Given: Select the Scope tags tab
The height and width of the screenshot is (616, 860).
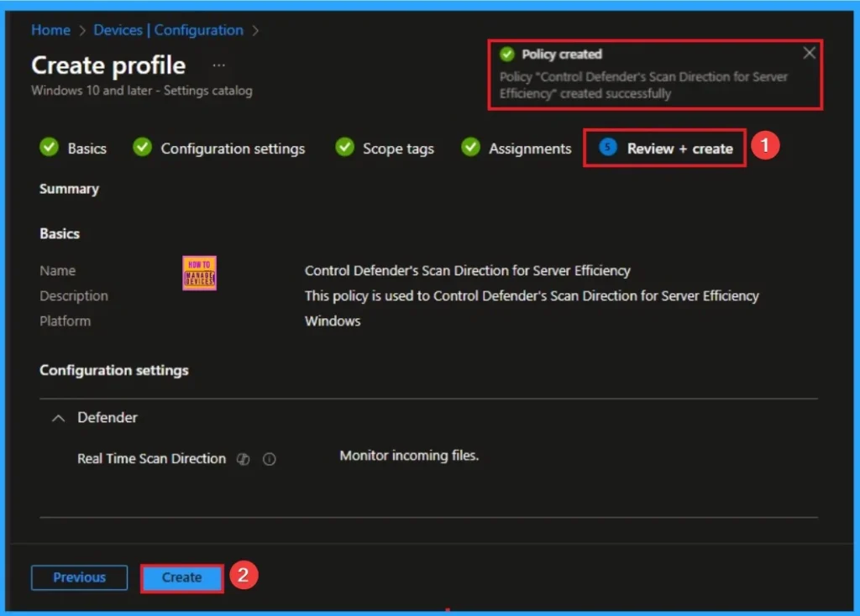Looking at the screenshot, I should click(396, 148).
